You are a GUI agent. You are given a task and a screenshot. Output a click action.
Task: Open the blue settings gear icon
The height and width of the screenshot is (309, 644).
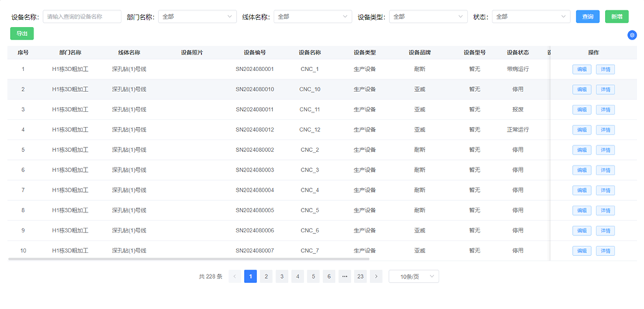(x=632, y=36)
